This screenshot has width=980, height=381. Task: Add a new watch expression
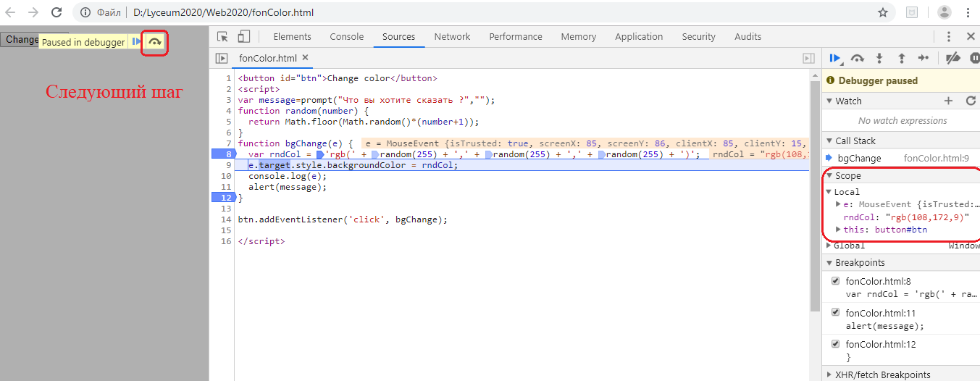pyautogui.click(x=949, y=101)
